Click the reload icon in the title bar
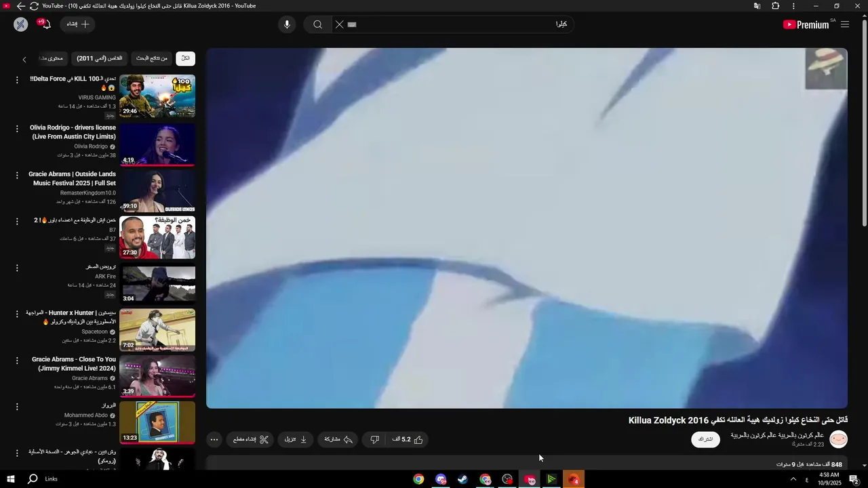Screen dimensions: 868x488 pos(34,6)
